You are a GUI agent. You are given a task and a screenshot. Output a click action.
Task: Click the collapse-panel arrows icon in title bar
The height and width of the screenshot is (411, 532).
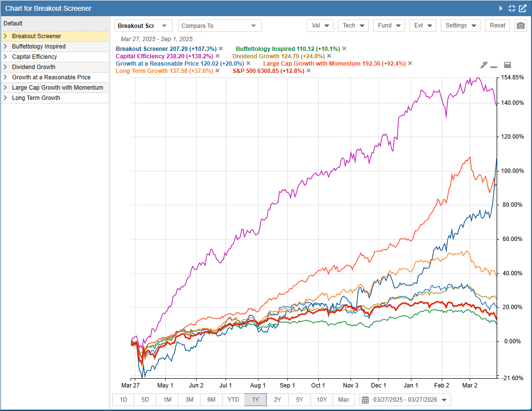pyautogui.click(x=511, y=8)
